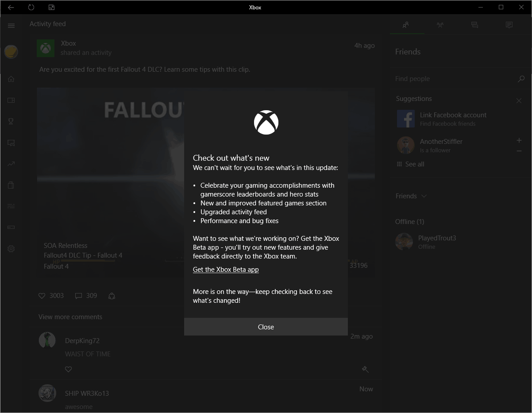
Task: Maximize the Xbox window
Action: pyautogui.click(x=501, y=7)
